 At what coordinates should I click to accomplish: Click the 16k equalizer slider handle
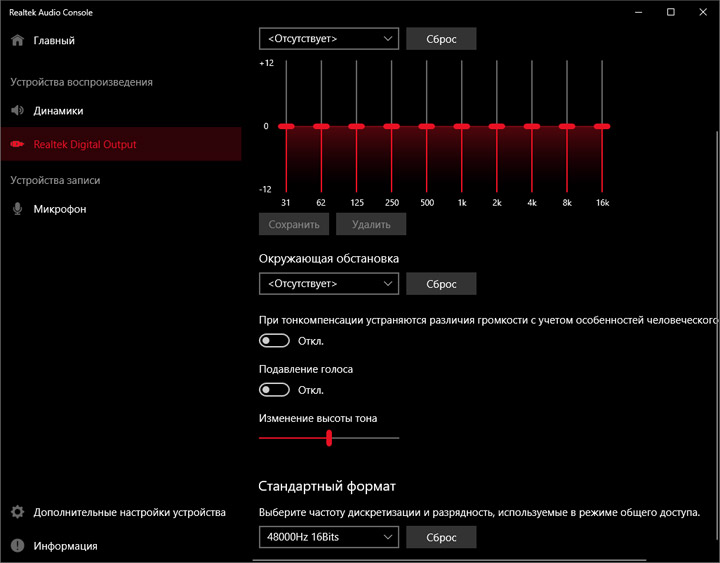[602, 126]
